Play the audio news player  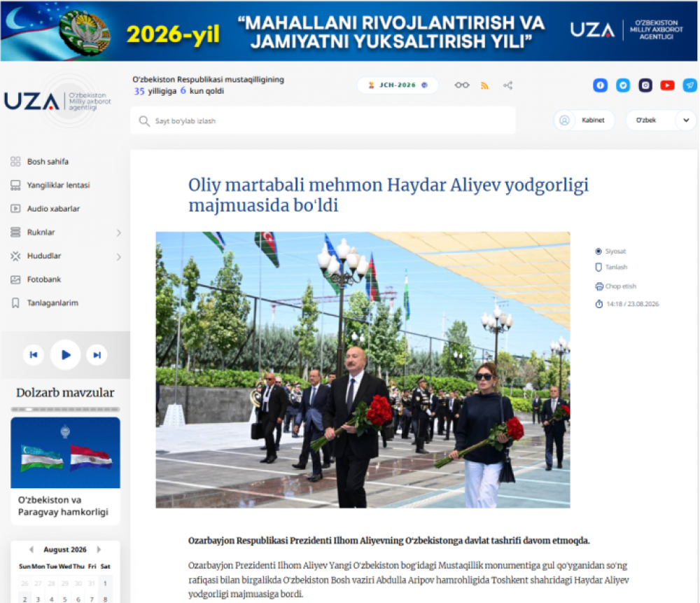(x=65, y=355)
